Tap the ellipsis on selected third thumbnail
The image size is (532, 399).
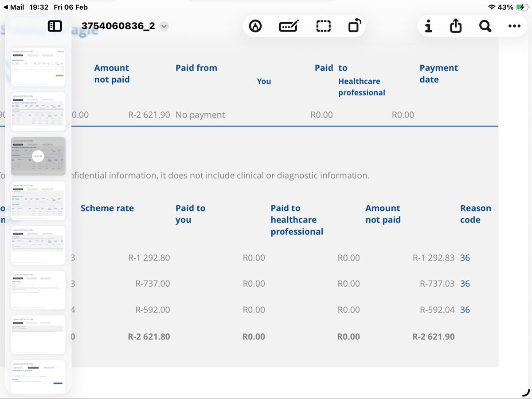(38, 156)
